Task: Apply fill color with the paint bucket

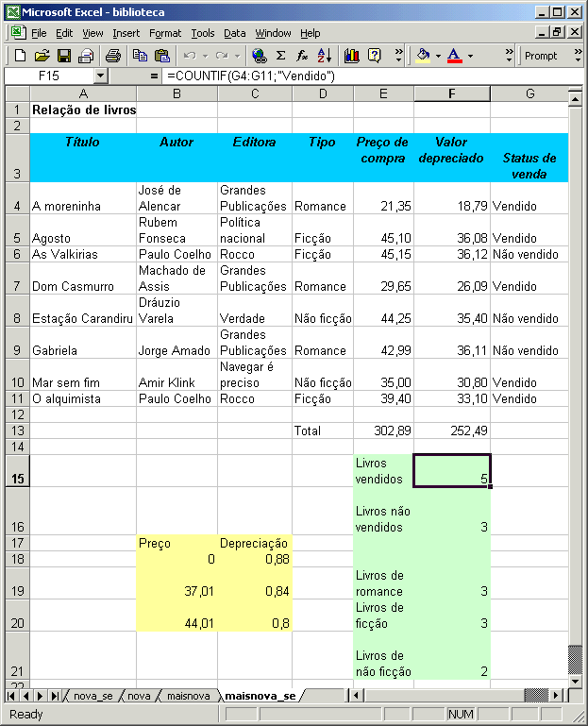Action: [423, 56]
